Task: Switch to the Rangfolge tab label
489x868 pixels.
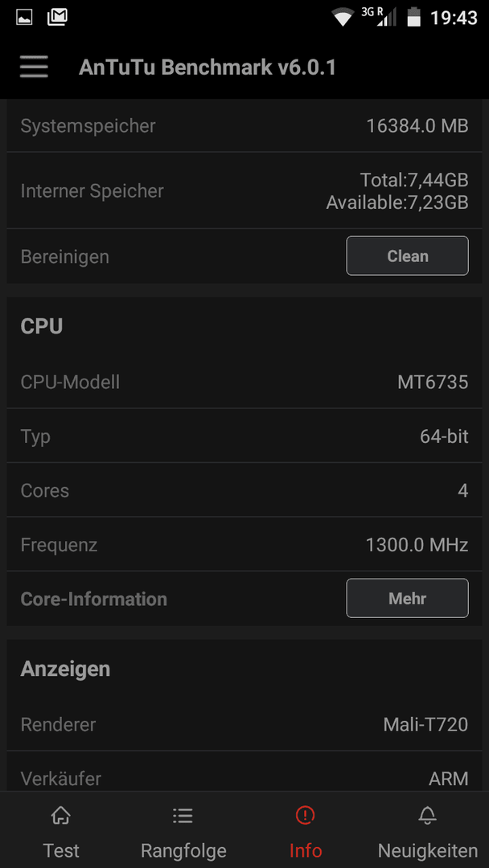Action: [x=183, y=850]
